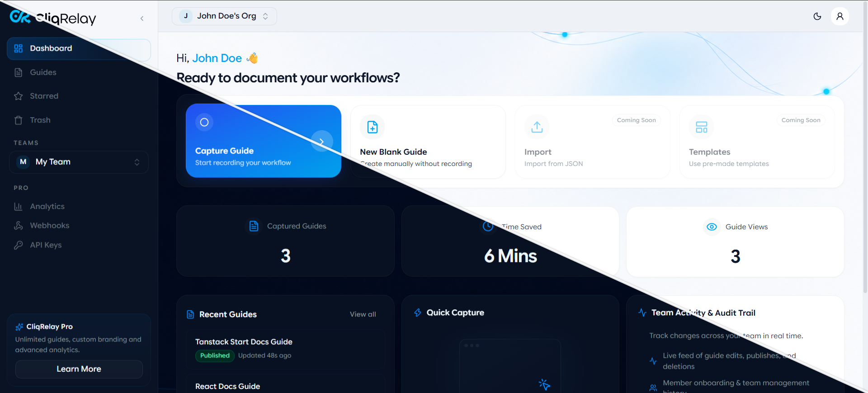Click the page vertical scrollbar
The height and width of the screenshot is (393, 868).
pyautogui.click(x=865, y=147)
